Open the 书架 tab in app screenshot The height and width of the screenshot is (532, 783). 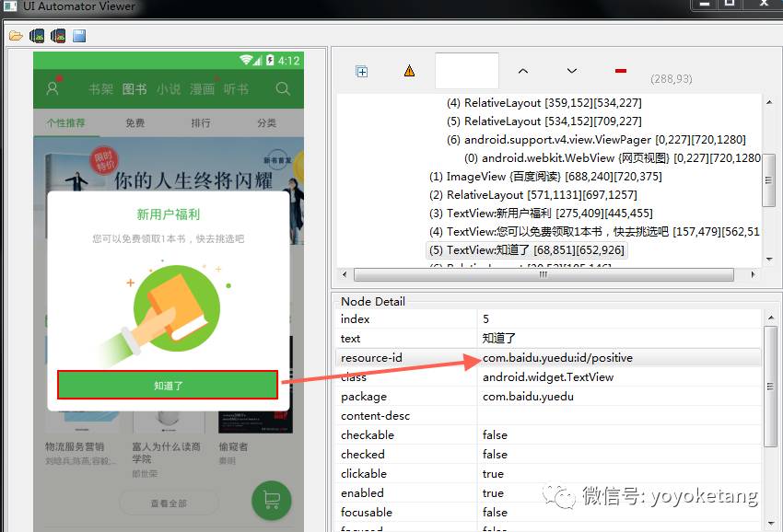point(101,89)
